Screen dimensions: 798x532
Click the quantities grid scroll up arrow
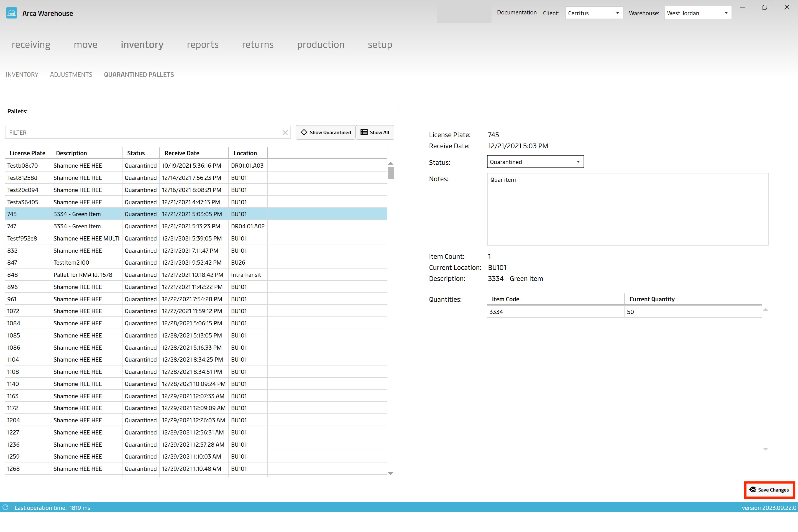[x=765, y=310]
